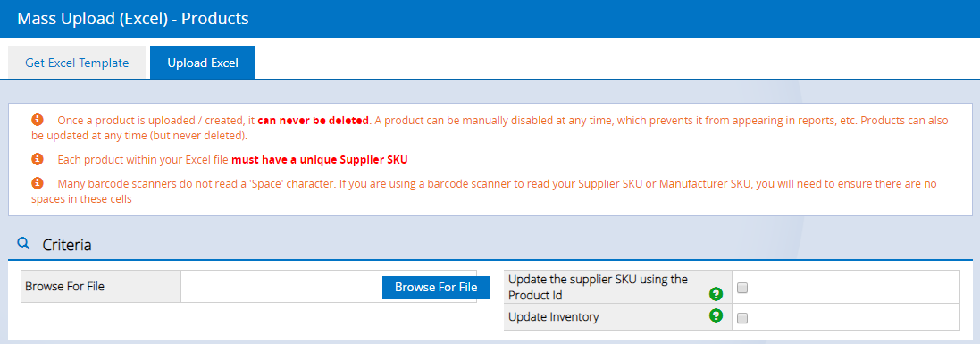
Task: Click the blue Browse For File button
Action: click(x=436, y=287)
